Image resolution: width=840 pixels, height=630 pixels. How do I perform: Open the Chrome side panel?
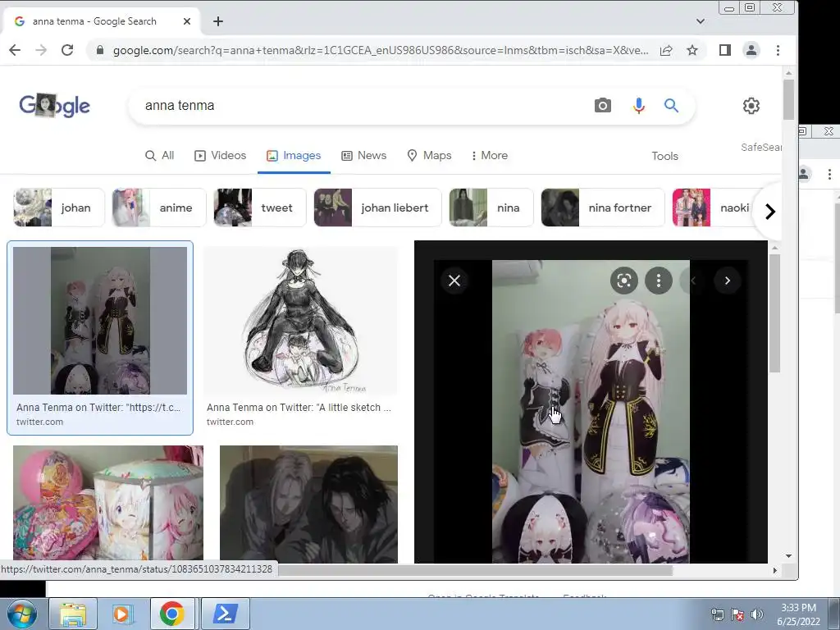(725, 50)
